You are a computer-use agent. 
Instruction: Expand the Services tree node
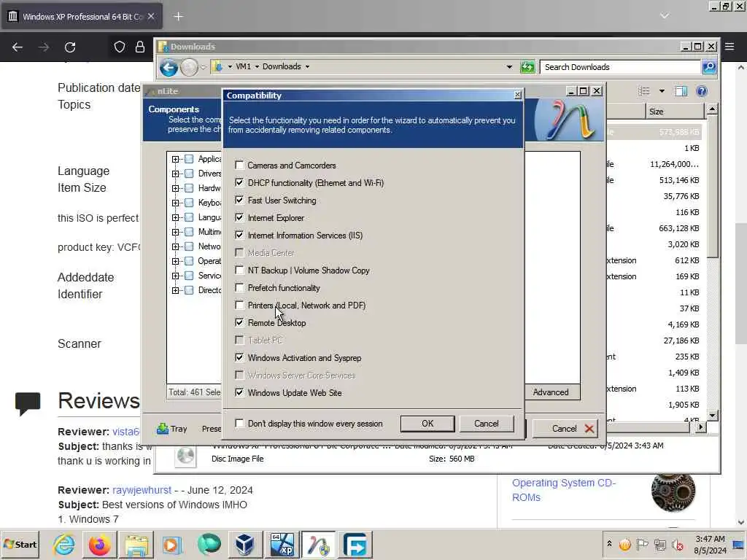coord(175,276)
